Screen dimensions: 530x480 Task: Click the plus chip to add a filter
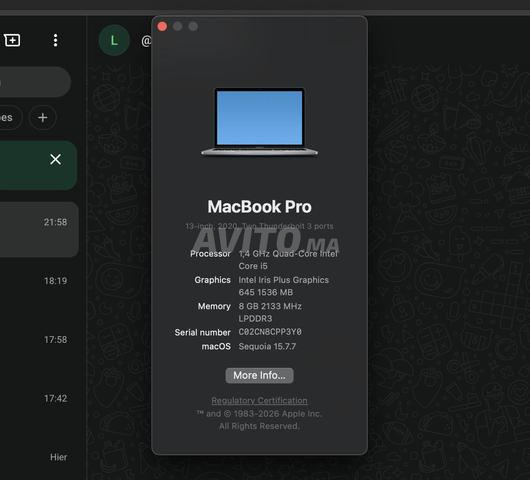point(43,118)
